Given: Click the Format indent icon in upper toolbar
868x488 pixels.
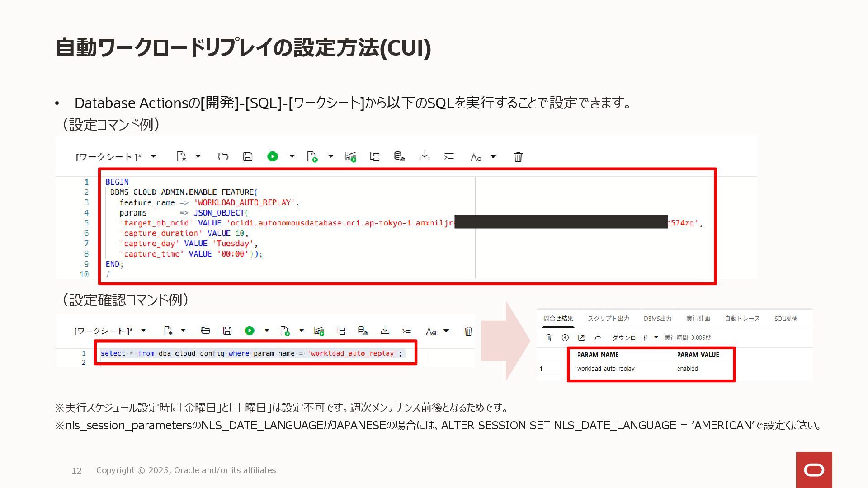Looking at the screenshot, I should click(x=449, y=157).
